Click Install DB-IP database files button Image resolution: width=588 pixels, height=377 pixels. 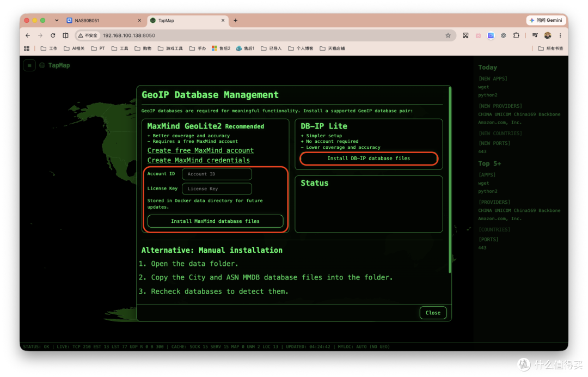click(369, 159)
